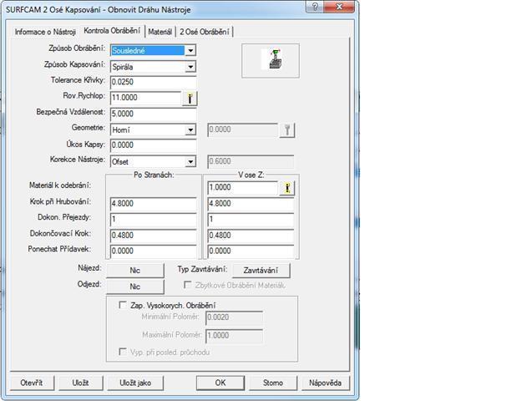The image size is (532, 401).
Task: Click the tool picker icon beside Rov.Rychlop
Action: click(190, 99)
